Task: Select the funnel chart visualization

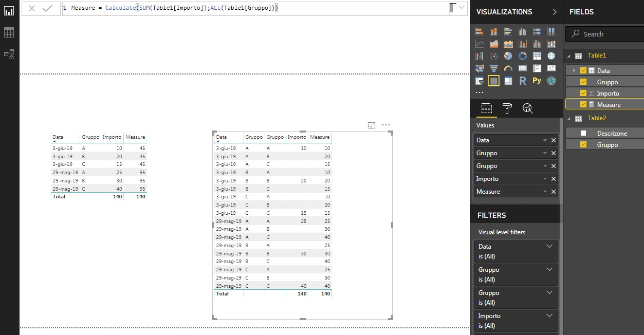Action: pyautogui.click(x=494, y=68)
